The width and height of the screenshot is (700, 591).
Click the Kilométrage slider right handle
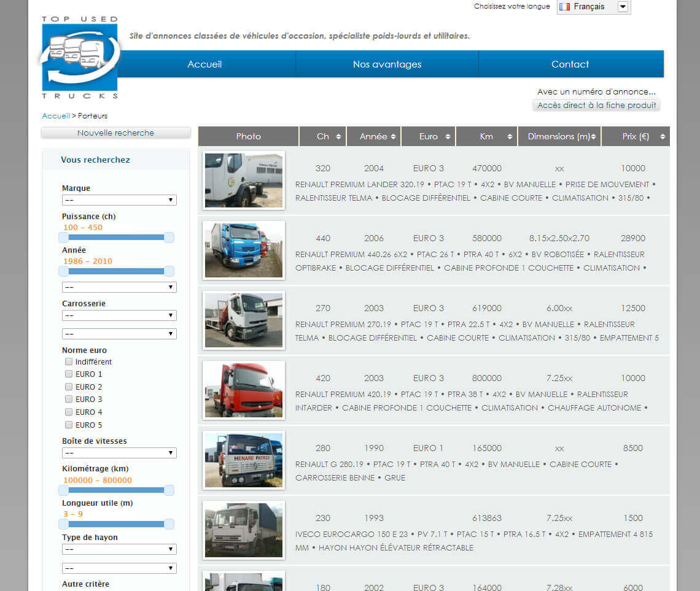coord(169,490)
